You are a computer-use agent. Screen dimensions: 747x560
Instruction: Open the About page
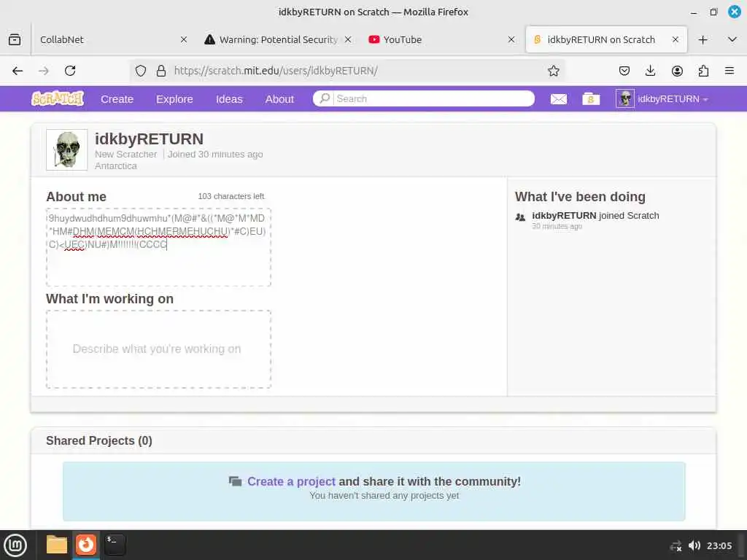[279, 99]
